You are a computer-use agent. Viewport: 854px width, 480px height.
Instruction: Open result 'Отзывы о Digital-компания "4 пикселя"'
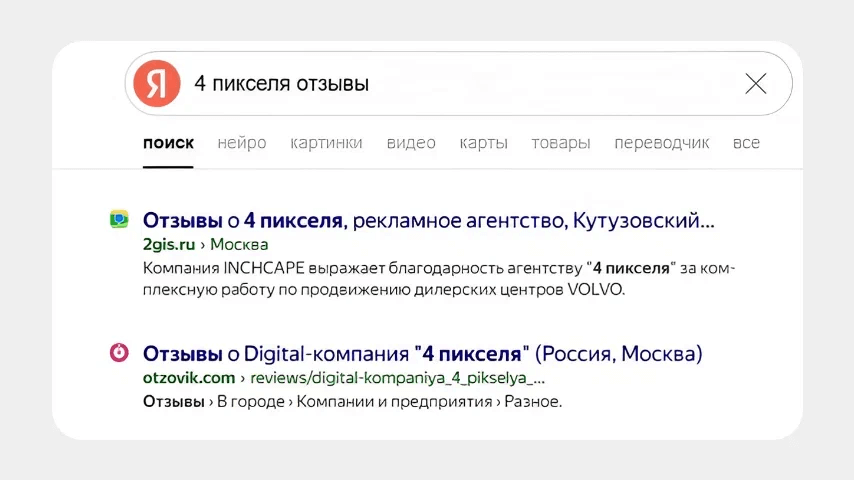(x=423, y=354)
